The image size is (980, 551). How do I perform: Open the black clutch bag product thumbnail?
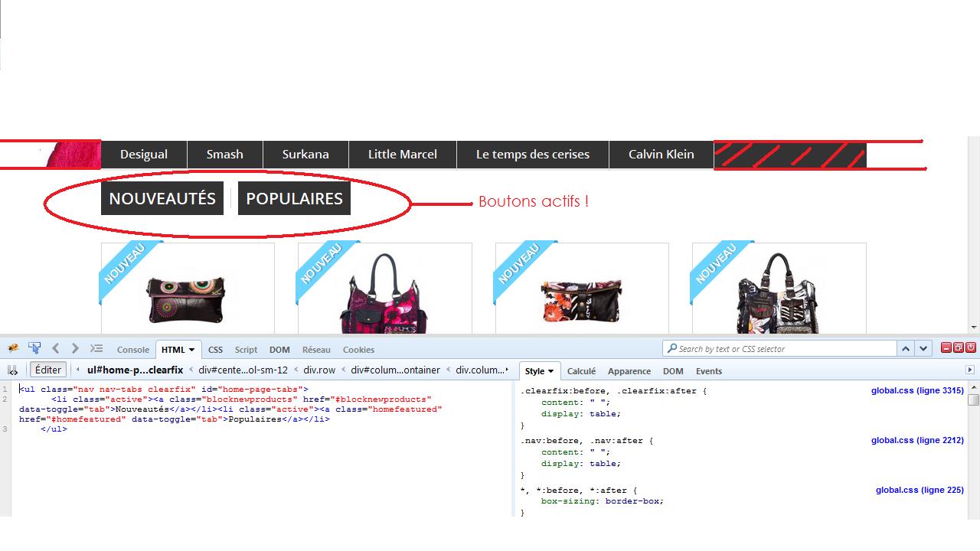coord(188,289)
